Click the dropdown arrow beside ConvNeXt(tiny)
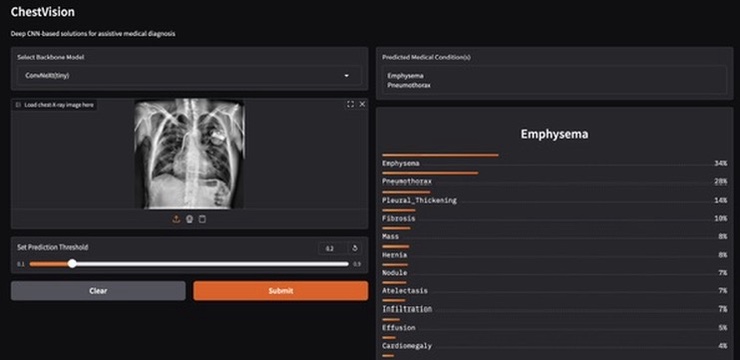This screenshot has height=360, width=740. 347,75
